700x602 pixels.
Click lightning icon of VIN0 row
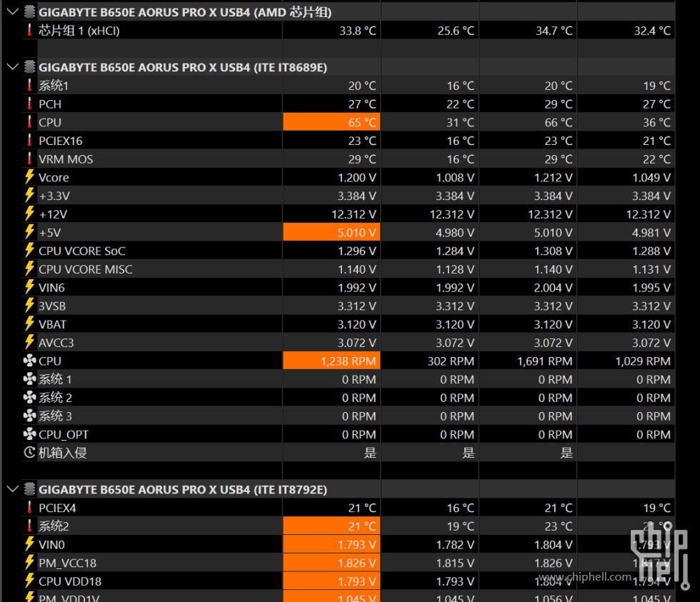click(29, 544)
